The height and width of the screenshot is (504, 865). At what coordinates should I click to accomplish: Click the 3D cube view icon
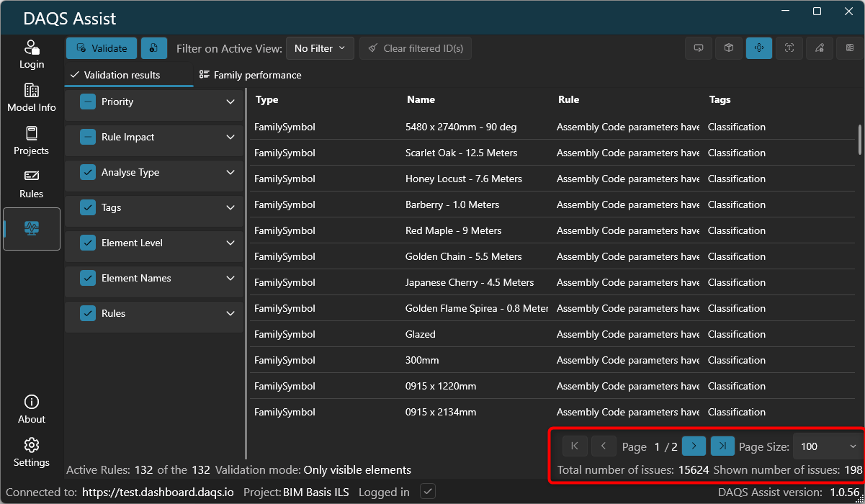click(x=729, y=48)
